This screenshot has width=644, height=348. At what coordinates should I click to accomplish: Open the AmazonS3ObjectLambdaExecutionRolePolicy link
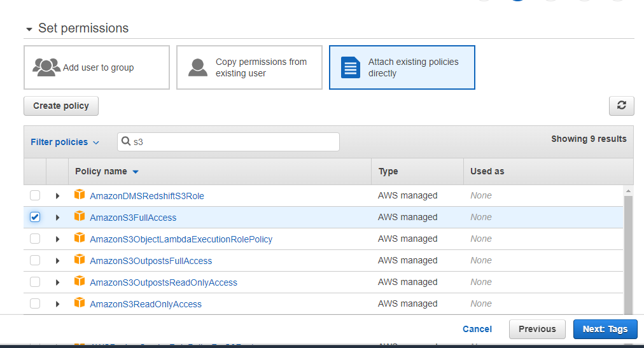181,239
